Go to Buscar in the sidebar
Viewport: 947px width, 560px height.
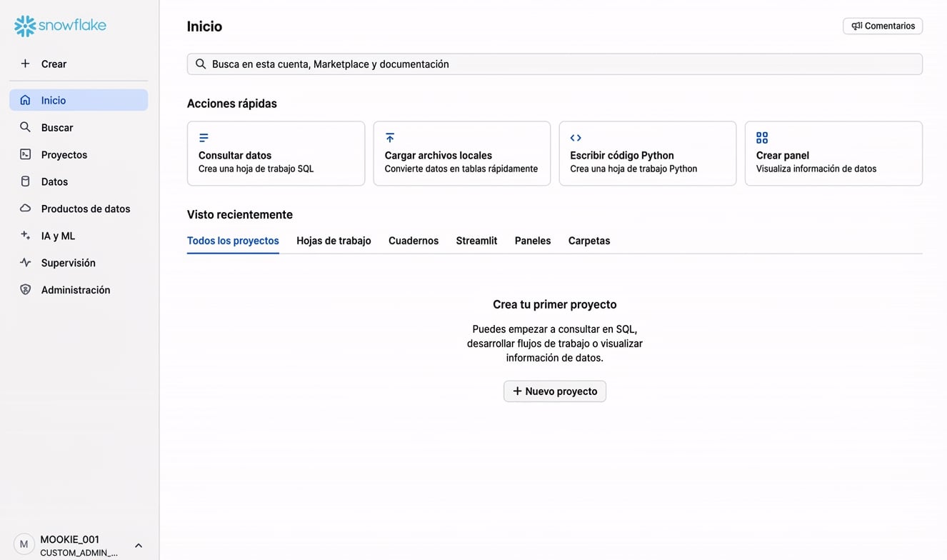[79, 127]
